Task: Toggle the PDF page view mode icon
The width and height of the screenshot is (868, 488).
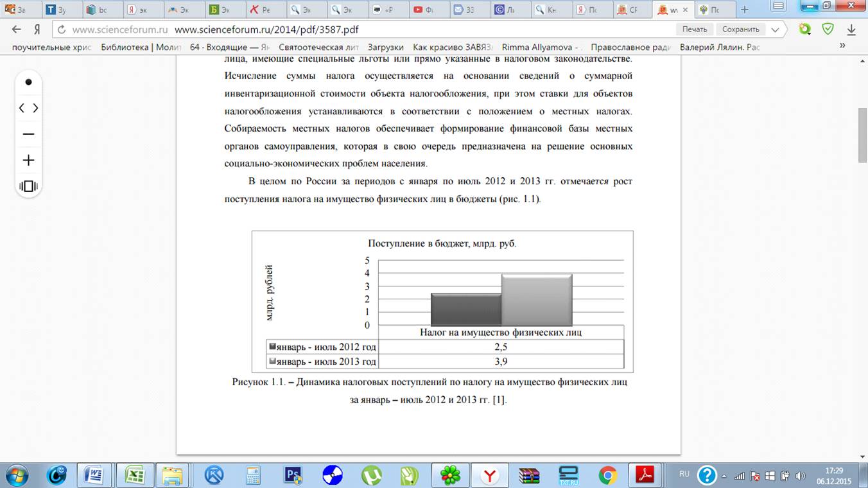Action: tap(28, 186)
